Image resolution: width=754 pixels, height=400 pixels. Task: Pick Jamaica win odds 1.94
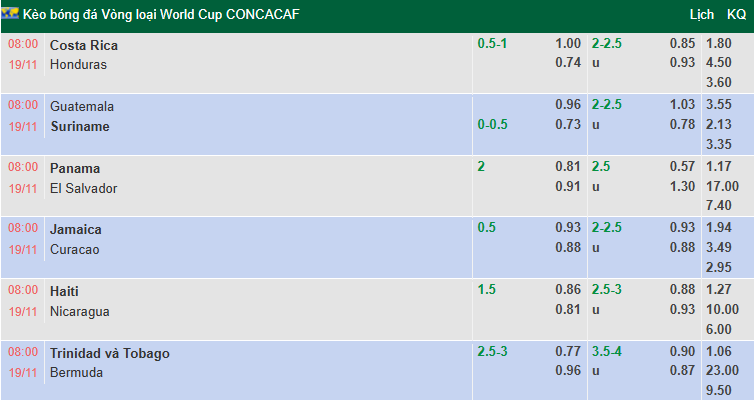[718, 228]
